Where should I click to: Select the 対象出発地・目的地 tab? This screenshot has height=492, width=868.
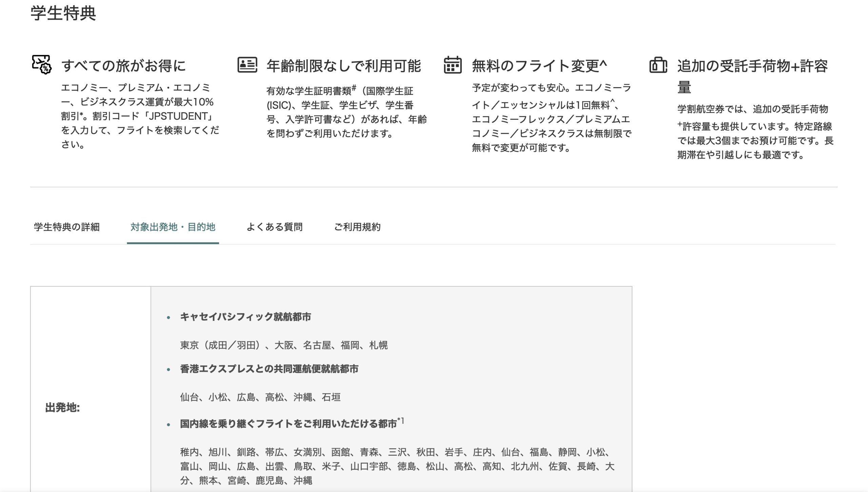(x=173, y=227)
